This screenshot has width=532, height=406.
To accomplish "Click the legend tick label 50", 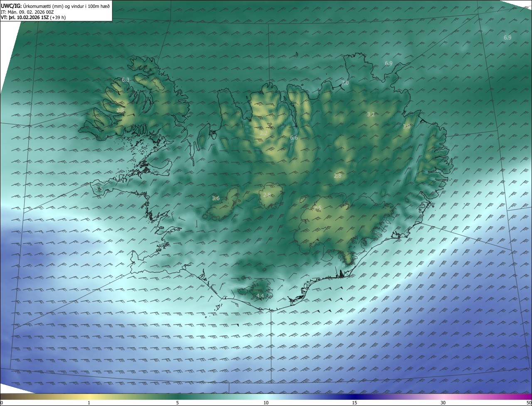I will (x=529, y=403).
